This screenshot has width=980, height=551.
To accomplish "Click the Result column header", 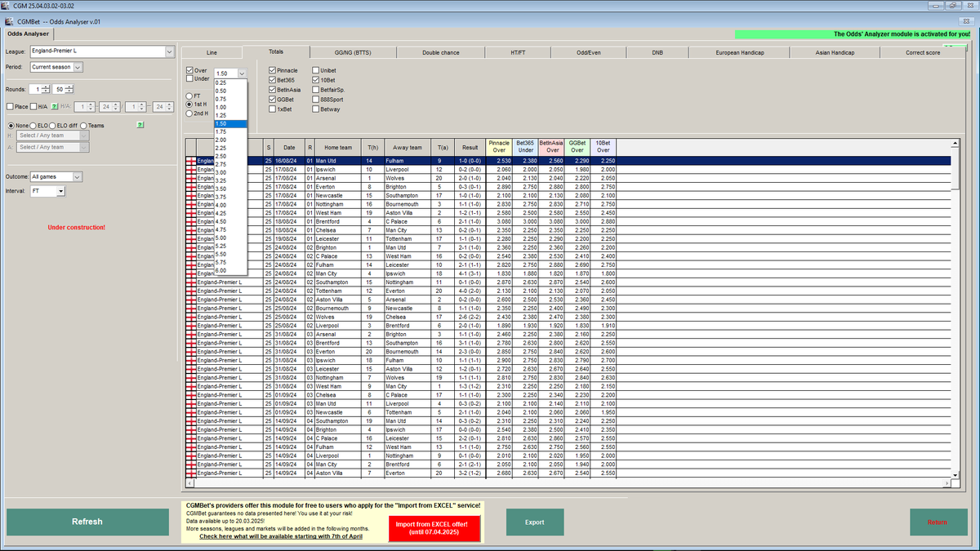I will coord(470,148).
